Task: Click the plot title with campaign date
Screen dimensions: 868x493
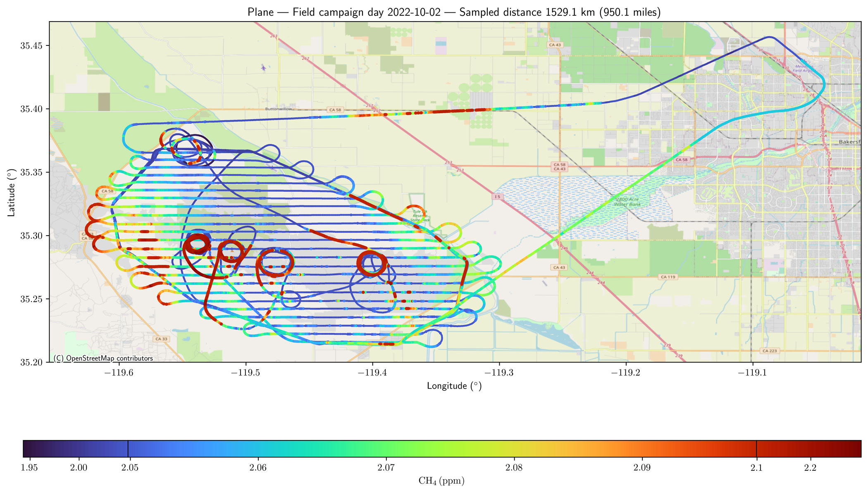Action: coord(454,12)
